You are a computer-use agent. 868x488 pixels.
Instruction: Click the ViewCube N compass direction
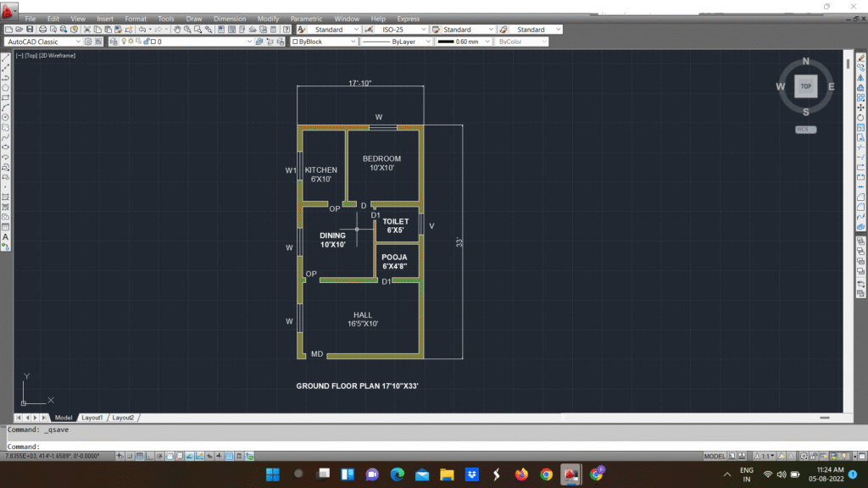806,61
